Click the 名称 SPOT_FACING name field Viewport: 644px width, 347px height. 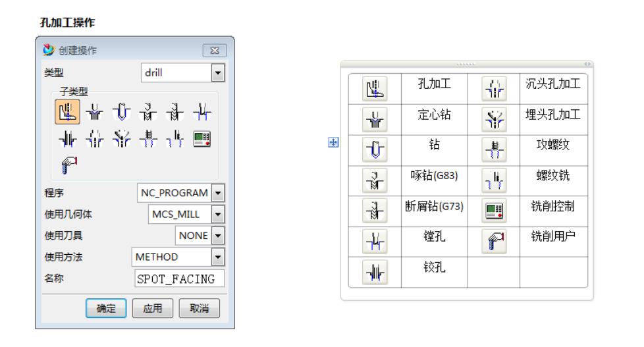(x=180, y=279)
